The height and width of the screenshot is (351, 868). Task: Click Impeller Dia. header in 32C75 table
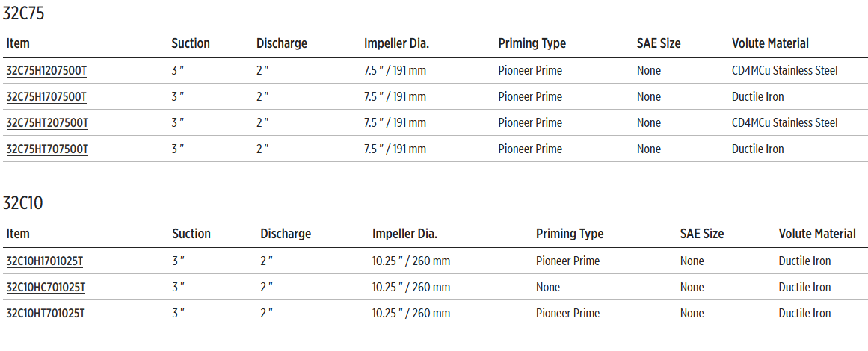pos(396,43)
